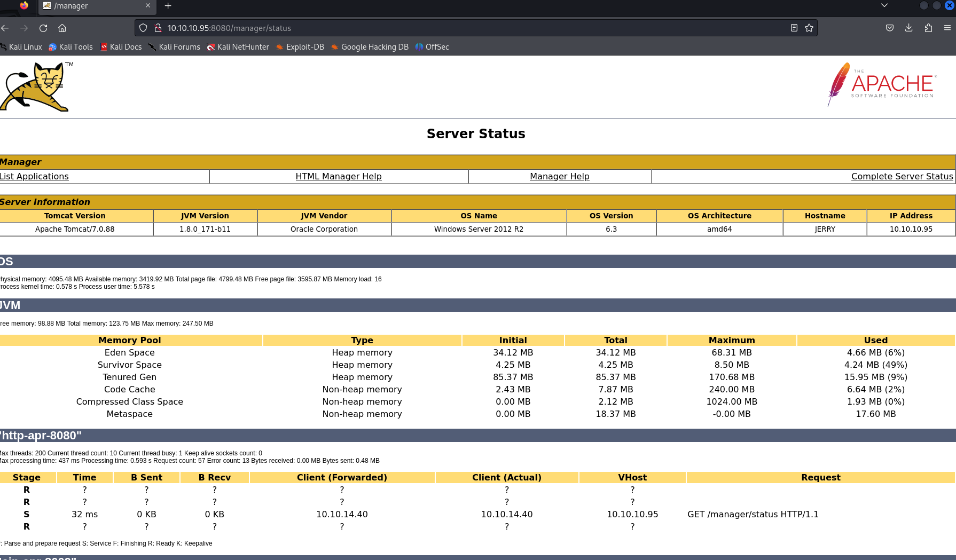Reload the current page

43,28
